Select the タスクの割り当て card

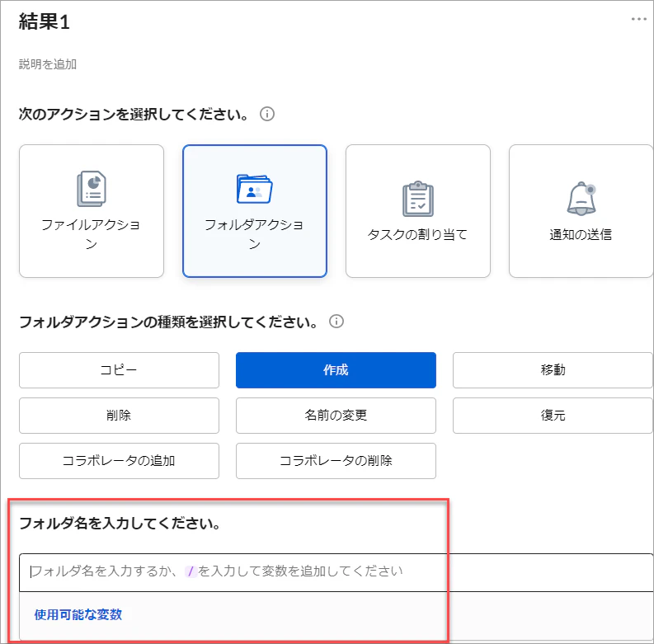[x=418, y=211]
